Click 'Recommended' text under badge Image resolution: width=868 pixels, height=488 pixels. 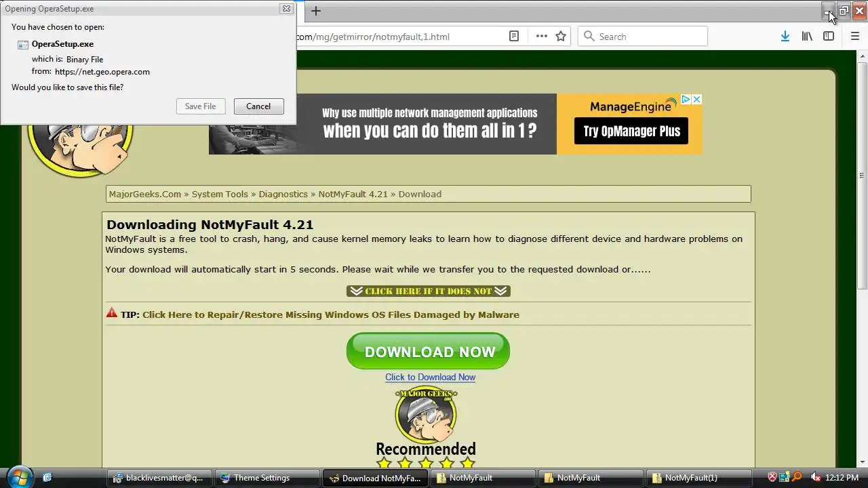(x=426, y=449)
